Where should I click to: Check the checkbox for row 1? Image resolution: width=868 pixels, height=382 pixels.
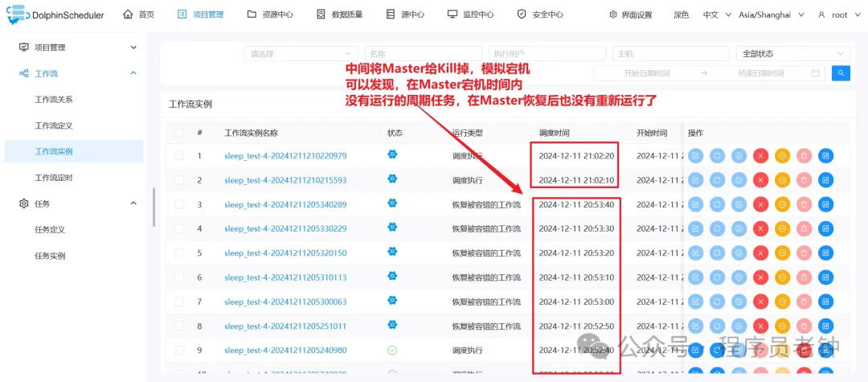coord(179,155)
